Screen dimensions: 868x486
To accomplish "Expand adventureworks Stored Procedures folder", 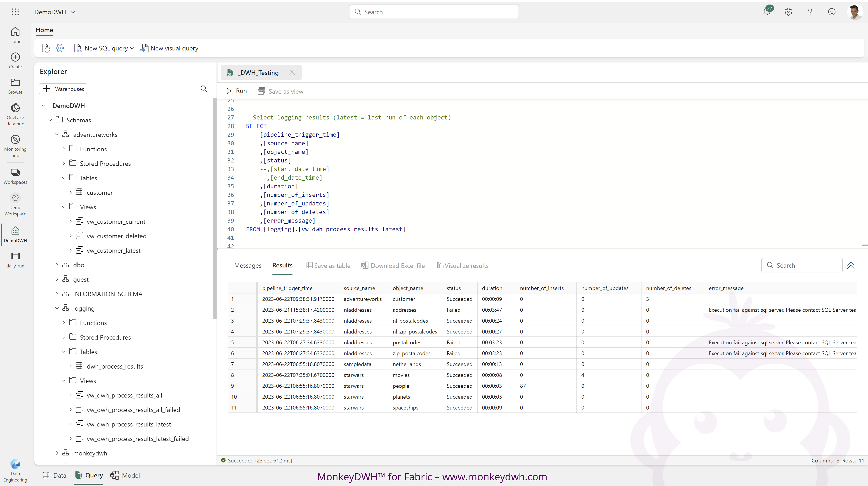I will [64, 164].
